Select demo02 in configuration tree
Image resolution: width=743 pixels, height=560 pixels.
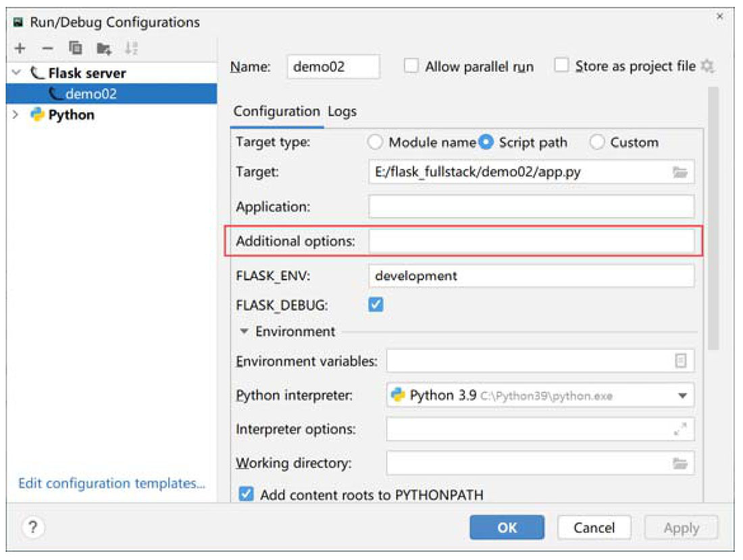tap(91, 94)
